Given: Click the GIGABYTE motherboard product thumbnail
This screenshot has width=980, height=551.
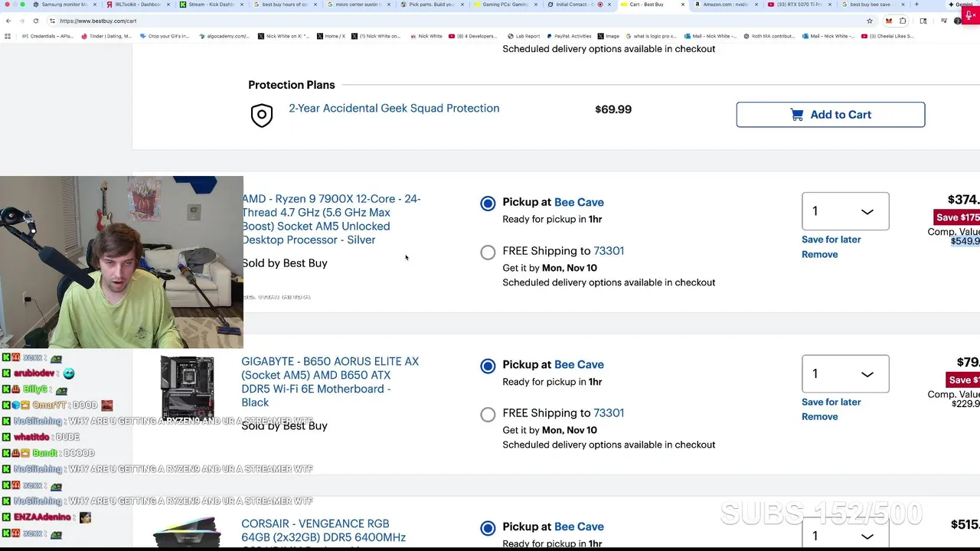Looking at the screenshot, I should (187, 388).
